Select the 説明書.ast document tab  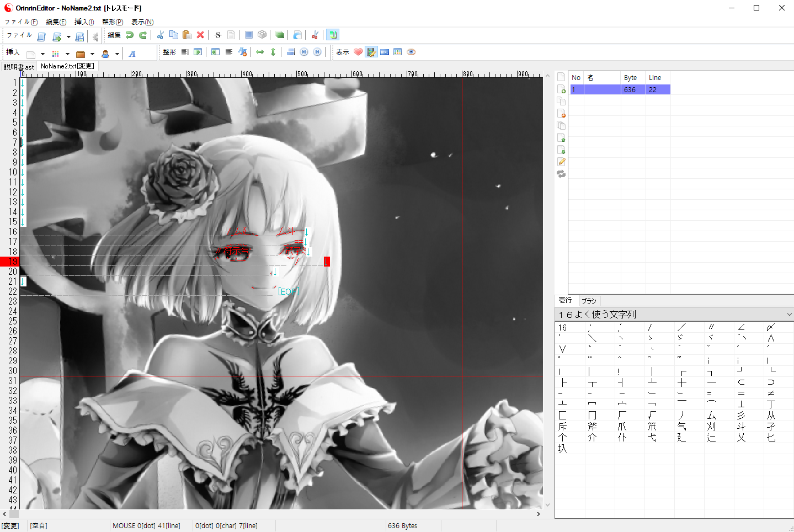19,67
